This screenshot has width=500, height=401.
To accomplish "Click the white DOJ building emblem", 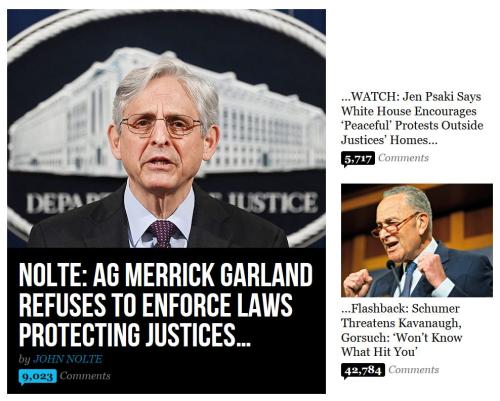I will pyautogui.click(x=167, y=113).
